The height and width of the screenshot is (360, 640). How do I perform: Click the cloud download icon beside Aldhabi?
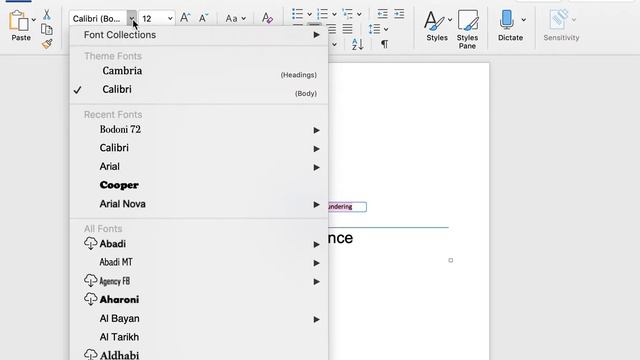pos(91,354)
